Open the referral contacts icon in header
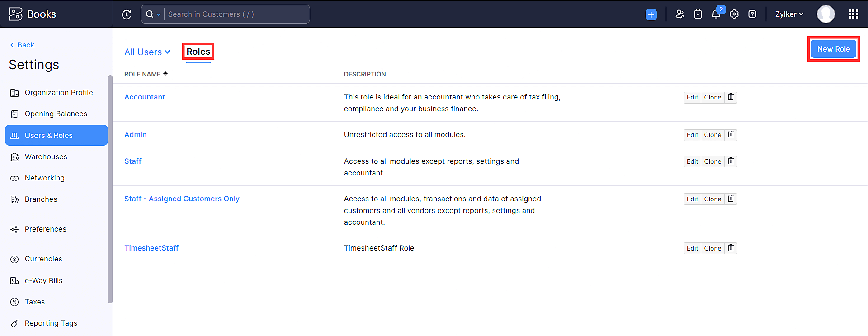 point(679,14)
